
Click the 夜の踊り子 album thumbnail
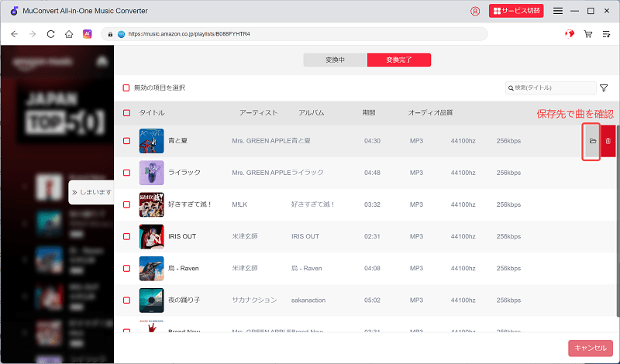point(151,300)
